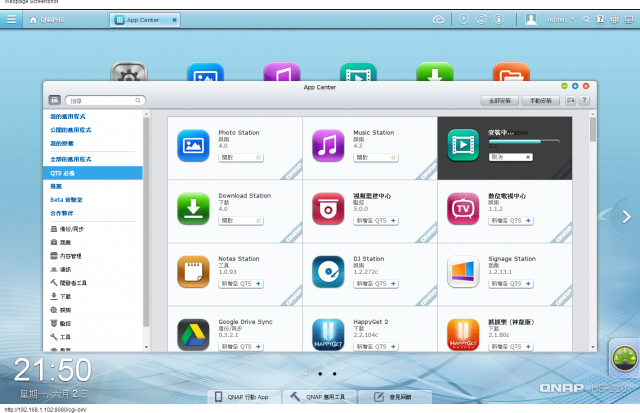
Task: Click the install-all button (全部安裝)
Action: click(x=500, y=100)
